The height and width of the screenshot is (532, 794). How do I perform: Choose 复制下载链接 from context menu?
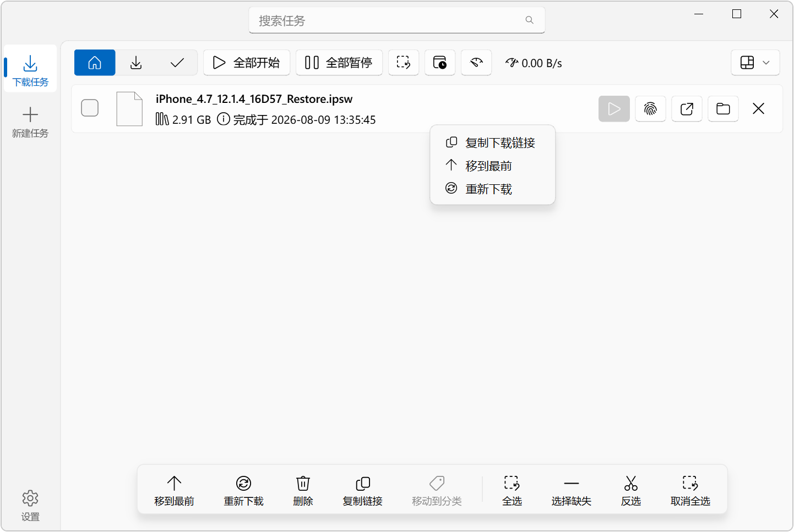coord(492,142)
